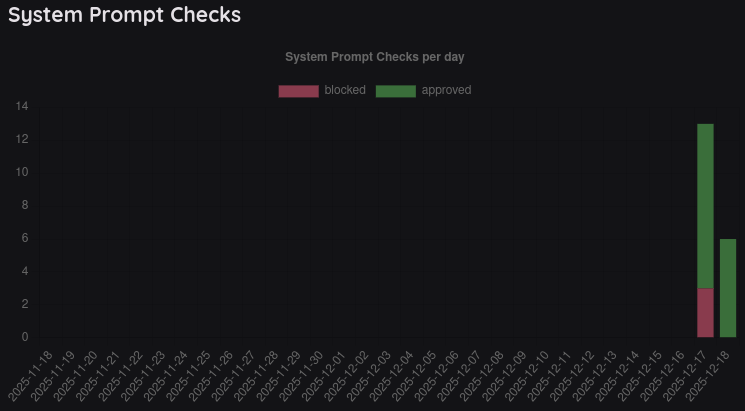Click the y-axis value 0
The image size is (745, 411).
click(x=25, y=337)
